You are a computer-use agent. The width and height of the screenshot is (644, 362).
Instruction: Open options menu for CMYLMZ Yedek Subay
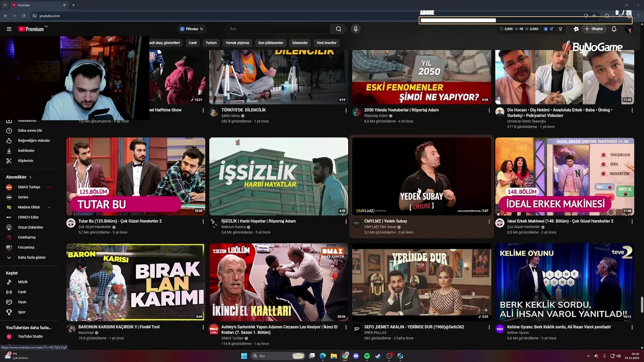tap(489, 221)
